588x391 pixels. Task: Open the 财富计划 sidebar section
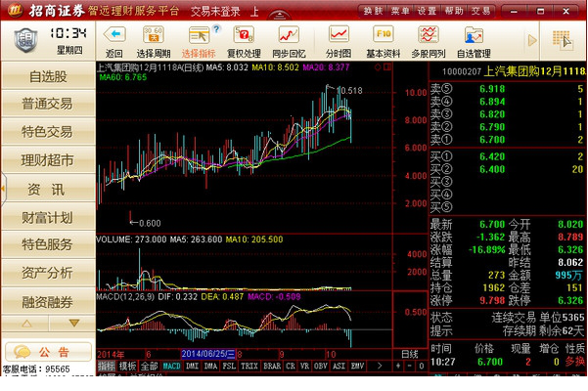48,218
